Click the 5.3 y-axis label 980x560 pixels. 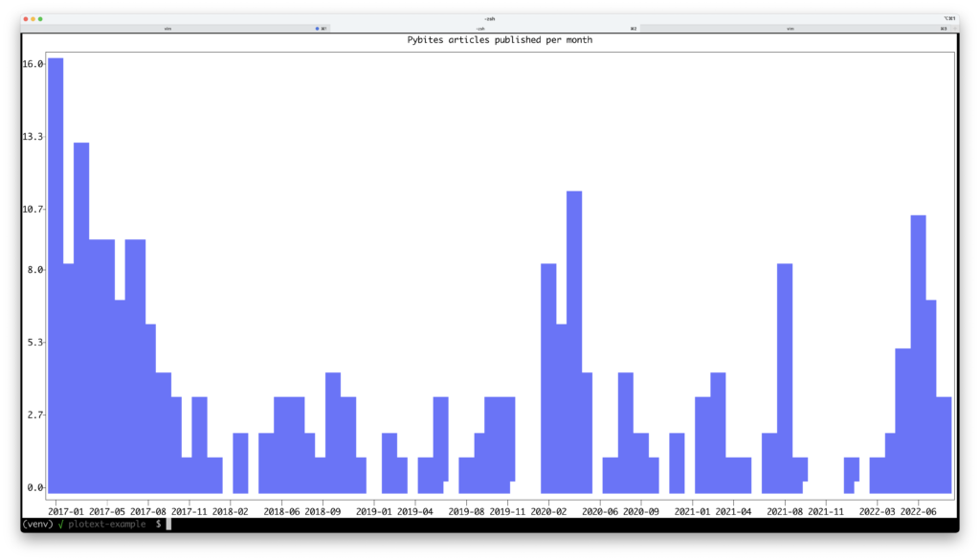(33, 342)
